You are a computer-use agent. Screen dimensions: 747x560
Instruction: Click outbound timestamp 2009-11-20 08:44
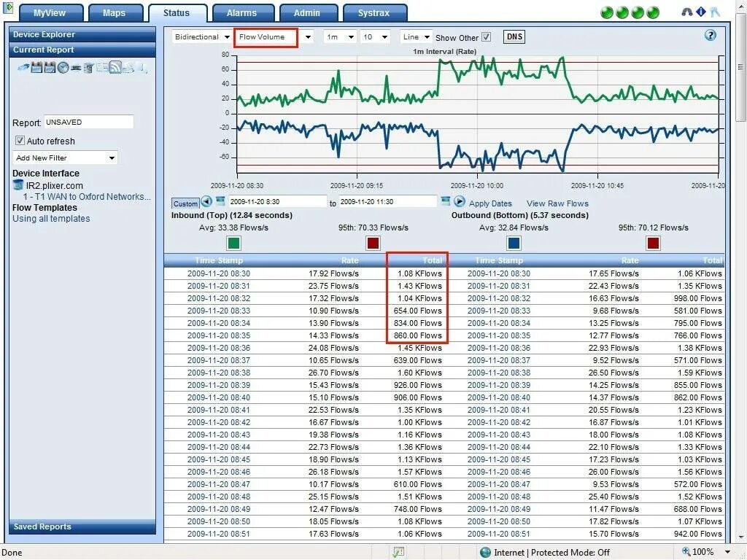[499, 447]
